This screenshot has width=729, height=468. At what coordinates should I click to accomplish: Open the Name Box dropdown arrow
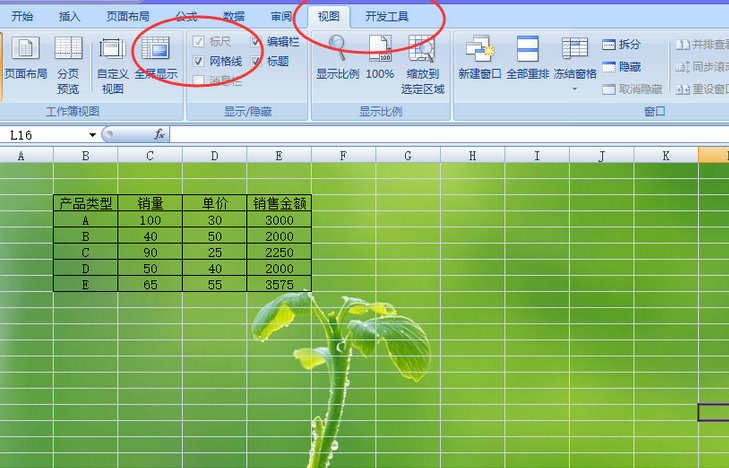93,135
